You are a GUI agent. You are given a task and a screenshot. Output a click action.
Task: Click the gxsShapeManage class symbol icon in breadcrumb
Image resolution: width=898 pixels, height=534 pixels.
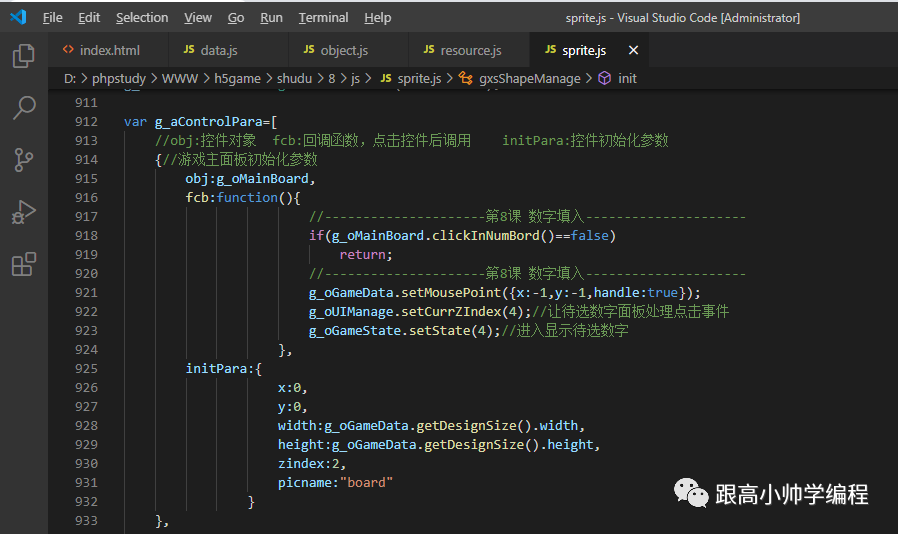466,78
